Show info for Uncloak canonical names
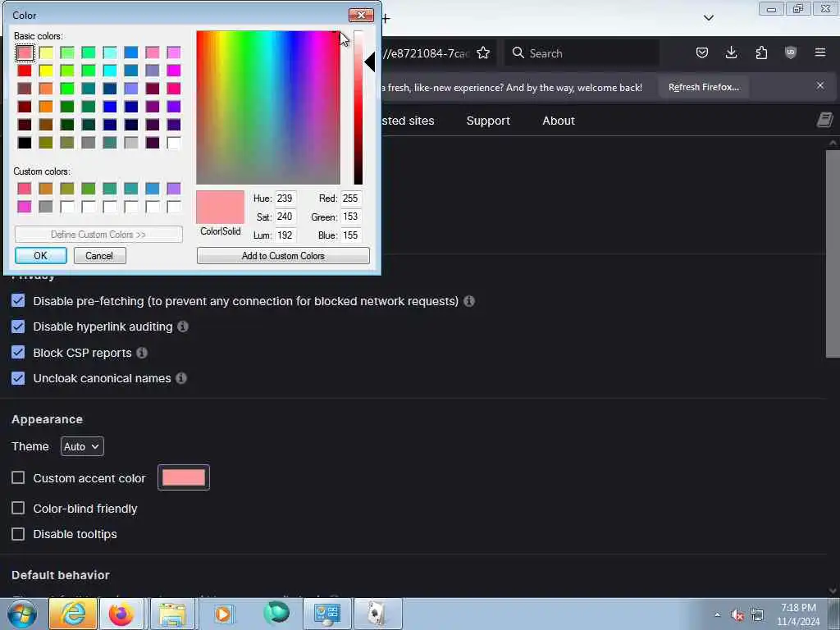This screenshot has height=630, width=840. point(181,378)
